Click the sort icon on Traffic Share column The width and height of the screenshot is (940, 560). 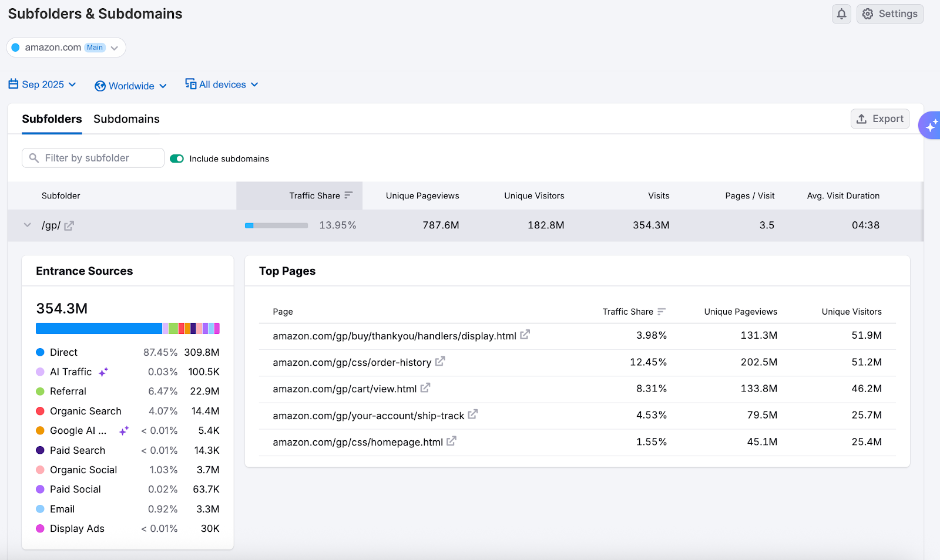(349, 195)
